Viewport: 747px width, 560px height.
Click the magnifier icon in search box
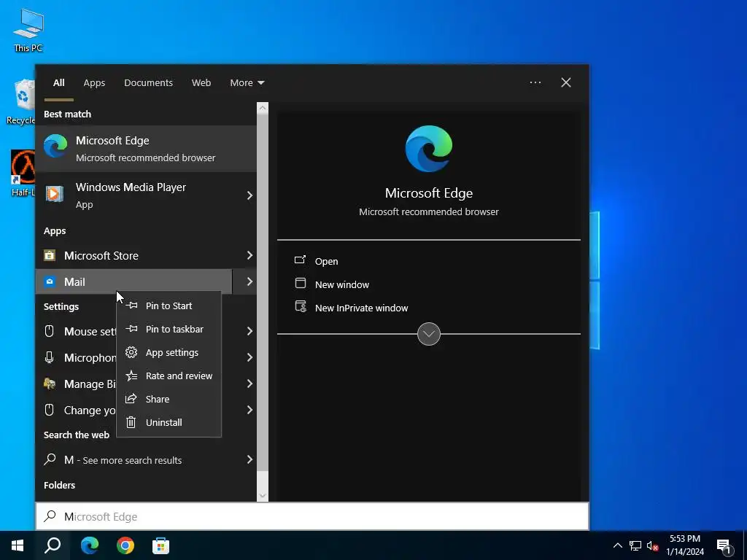pos(50,516)
